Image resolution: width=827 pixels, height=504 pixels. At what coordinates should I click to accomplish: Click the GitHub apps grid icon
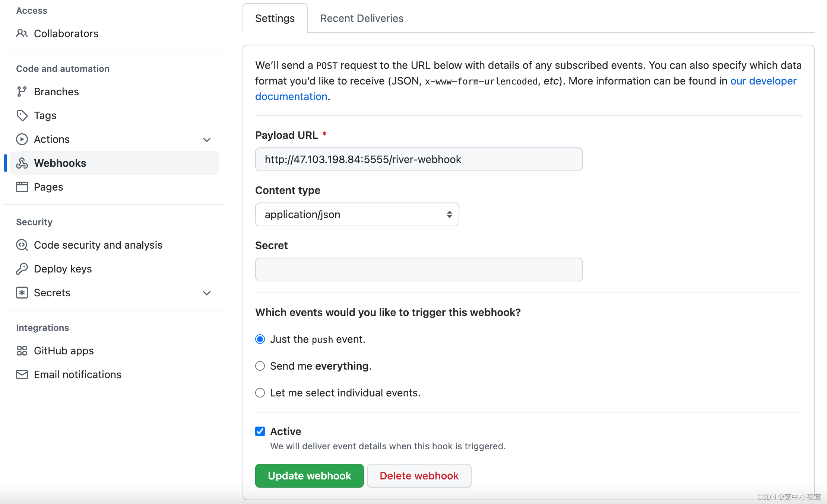pos(22,351)
